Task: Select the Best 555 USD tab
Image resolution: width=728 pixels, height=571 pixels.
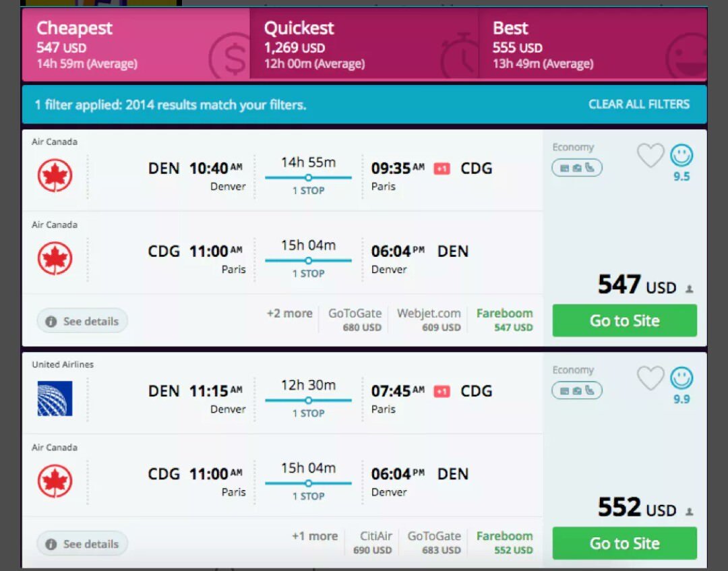Action: click(x=593, y=44)
